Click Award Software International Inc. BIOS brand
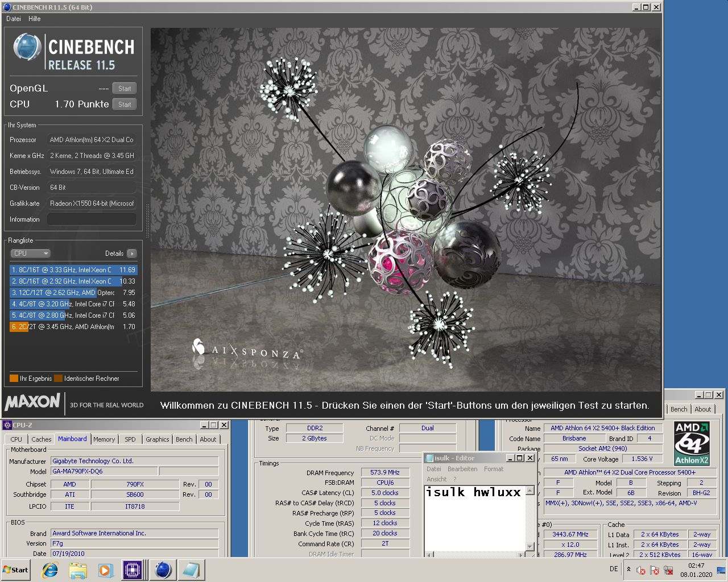This screenshot has height=582, width=728. [135, 533]
